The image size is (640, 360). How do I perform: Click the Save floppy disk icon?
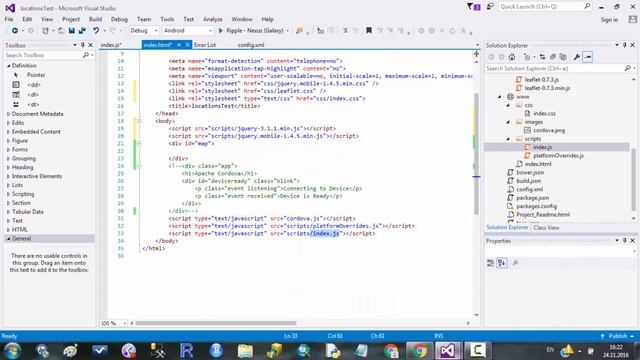(x=72, y=31)
